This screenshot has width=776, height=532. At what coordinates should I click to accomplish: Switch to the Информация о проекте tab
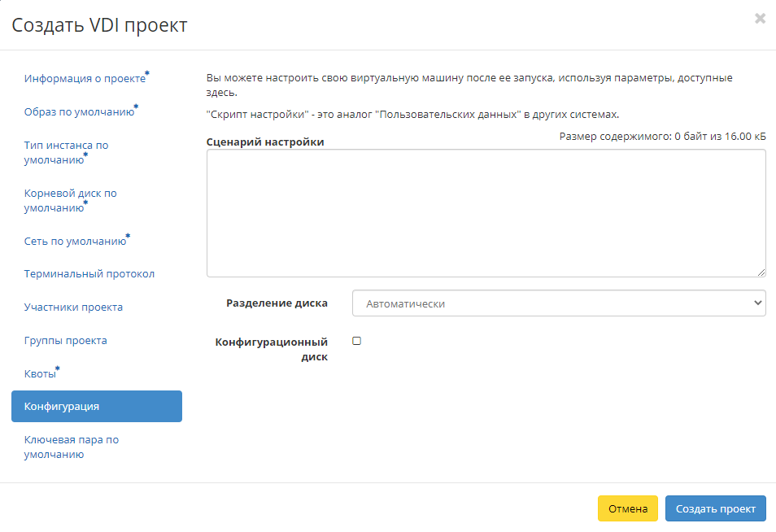click(82, 78)
